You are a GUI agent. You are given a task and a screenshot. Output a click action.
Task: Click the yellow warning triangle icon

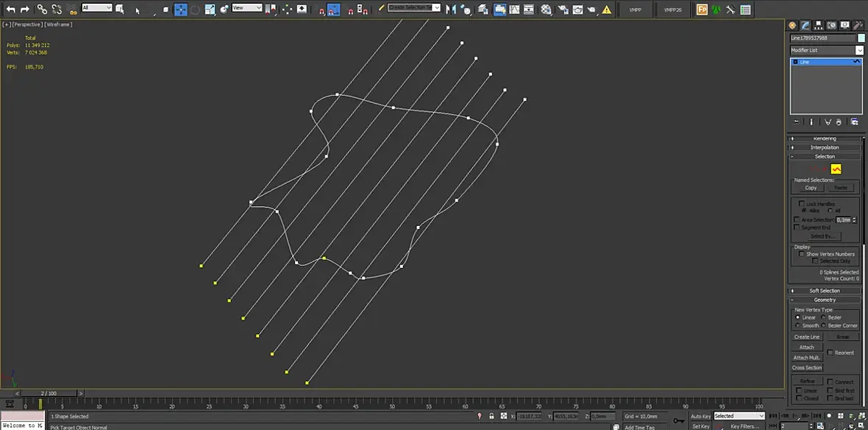point(607,10)
